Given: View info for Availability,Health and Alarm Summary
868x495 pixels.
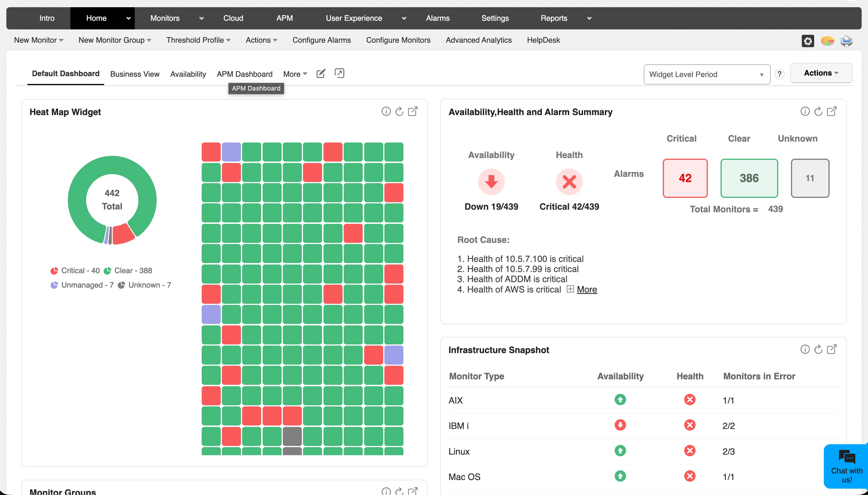Looking at the screenshot, I should tap(805, 111).
